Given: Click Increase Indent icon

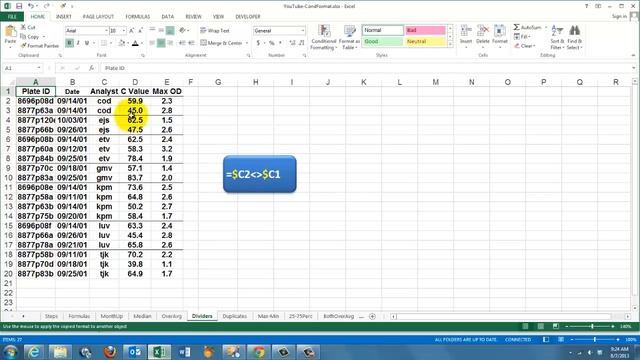Looking at the screenshot, I should point(191,43).
